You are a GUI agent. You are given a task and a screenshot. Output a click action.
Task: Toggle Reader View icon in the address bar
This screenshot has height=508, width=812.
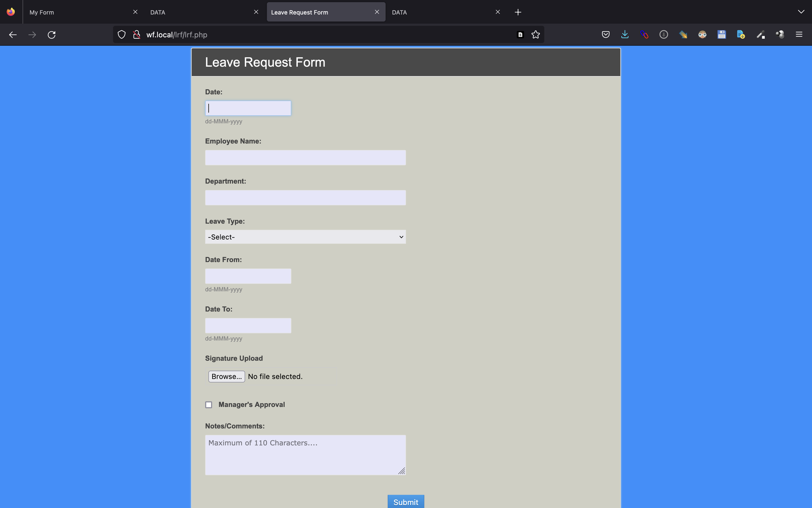tap(520, 35)
